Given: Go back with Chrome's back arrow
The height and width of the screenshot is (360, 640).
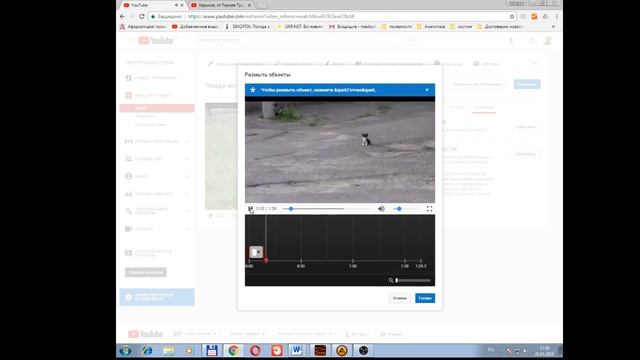Looking at the screenshot, I should point(123,16).
